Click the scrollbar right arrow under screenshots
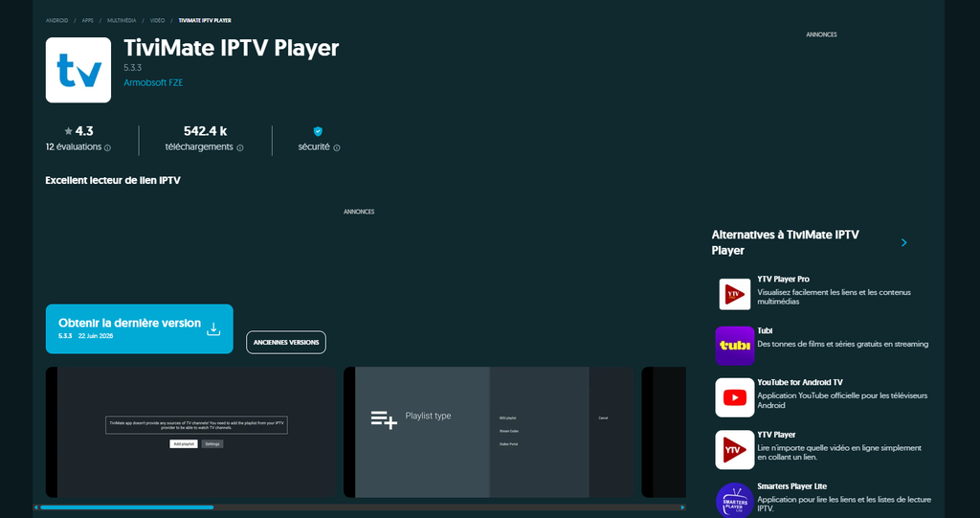This screenshot has width=980, height=518. pyautogui.click(x=682, y=507)
